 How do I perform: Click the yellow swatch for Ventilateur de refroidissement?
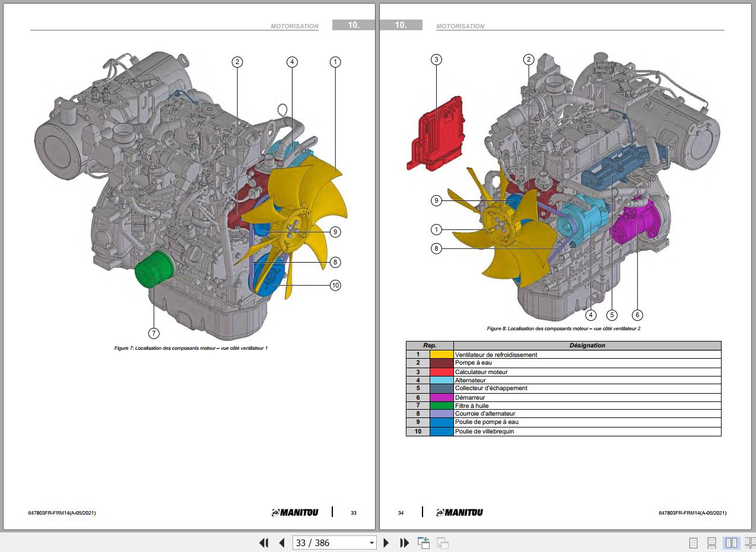[441, 355]
